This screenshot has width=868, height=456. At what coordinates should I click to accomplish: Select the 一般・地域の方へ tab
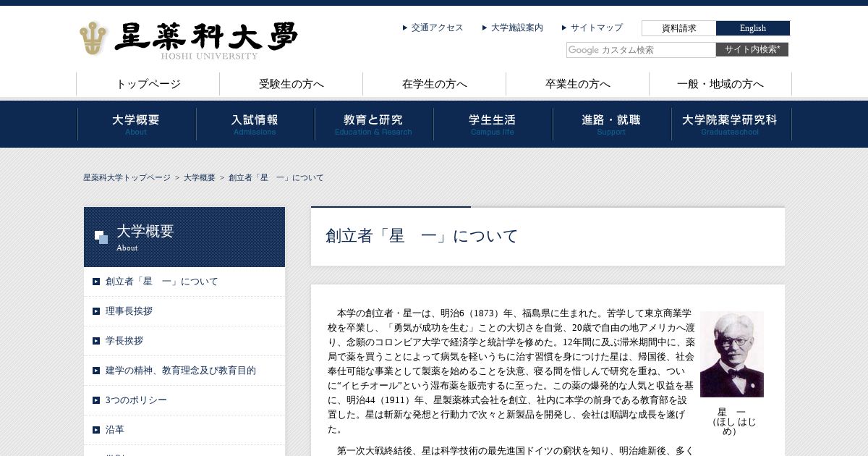click(x=720, y=84)
